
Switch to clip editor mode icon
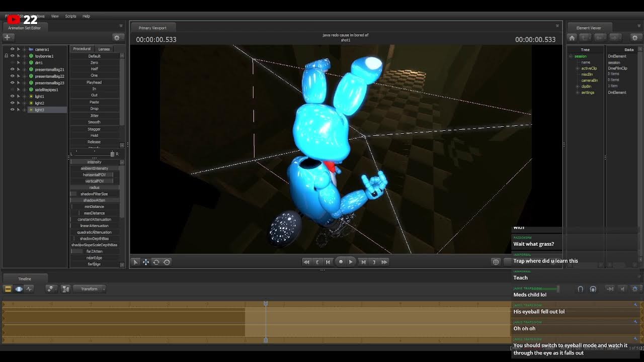8,289
